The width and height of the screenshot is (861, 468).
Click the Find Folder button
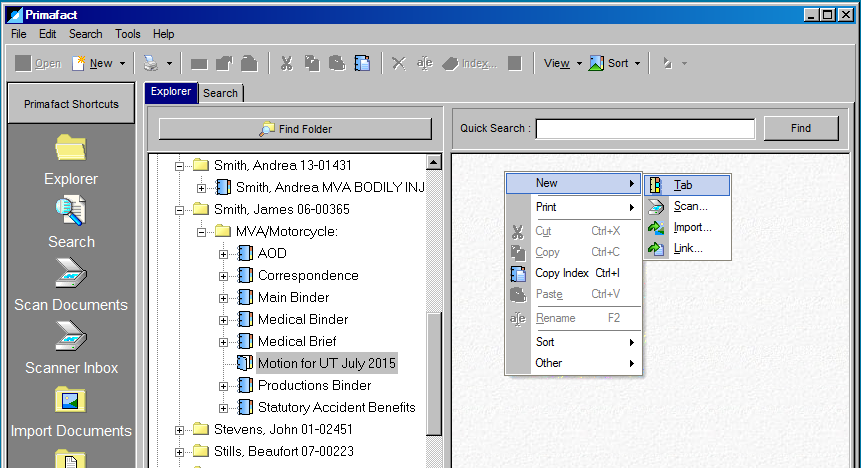coord(295,129)
